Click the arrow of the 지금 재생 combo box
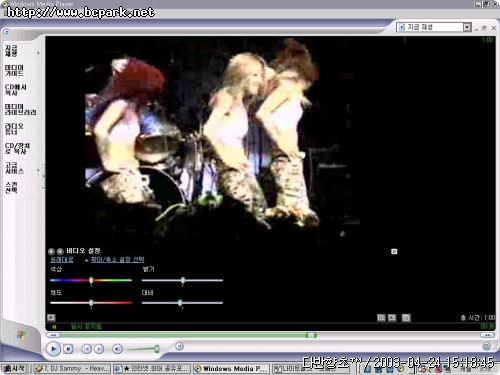 click(467, 27)
